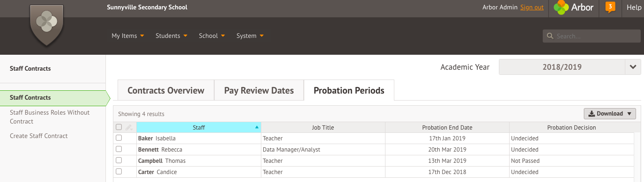This screenshot has width=644, height=182.
Task: Select the checkbox for Isabella Baker
Action: [x=119, y=138]
